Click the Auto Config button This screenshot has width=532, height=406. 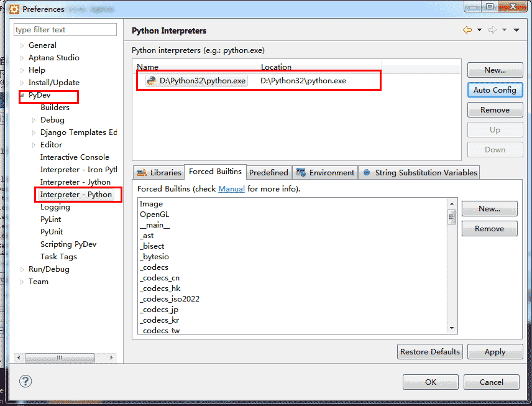point(495,90)
